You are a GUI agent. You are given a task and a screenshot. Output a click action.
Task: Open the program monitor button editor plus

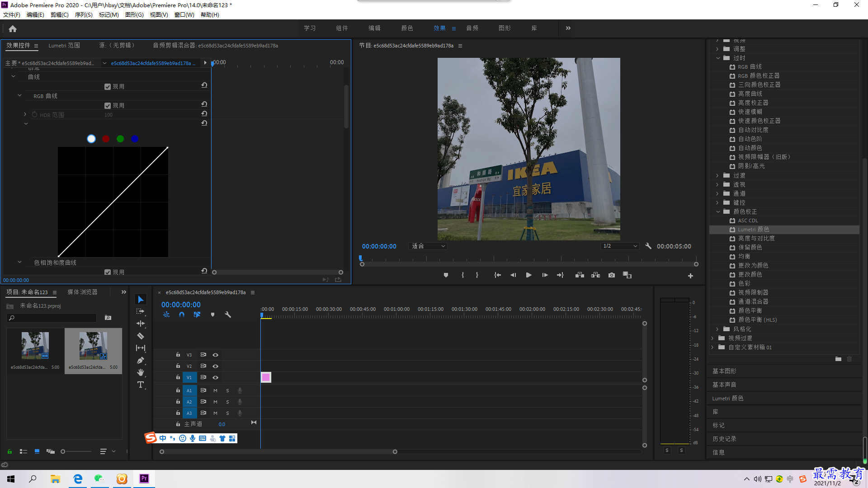click(690, 276)
